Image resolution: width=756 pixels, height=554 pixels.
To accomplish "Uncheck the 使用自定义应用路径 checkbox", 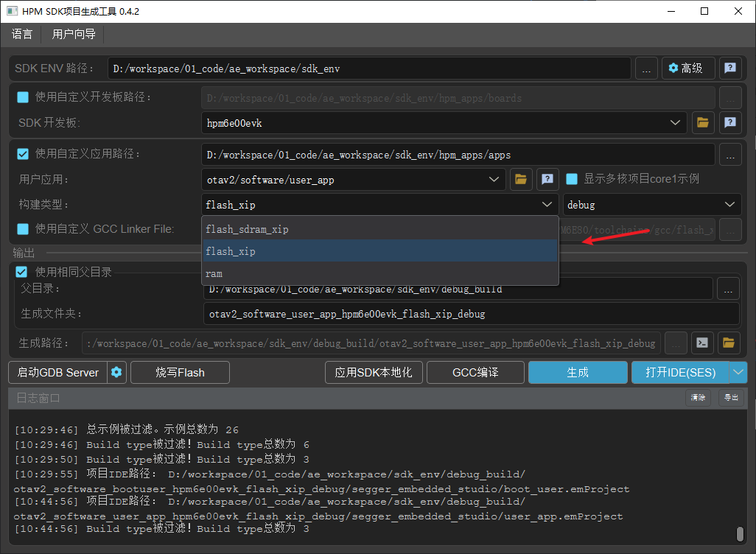I will tap(23, 154).
